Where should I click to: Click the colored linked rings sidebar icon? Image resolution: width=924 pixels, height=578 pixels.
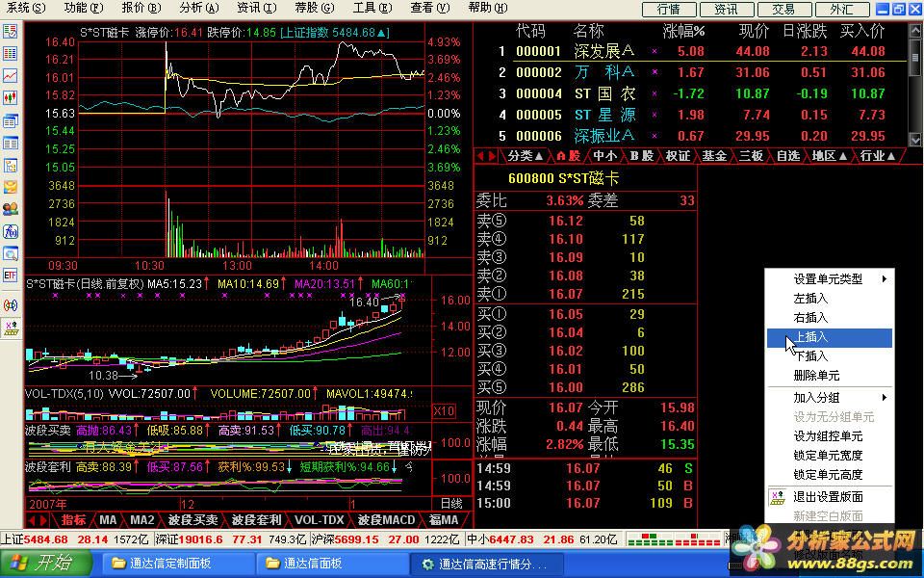pyautogui.click(x=10, y=305)
